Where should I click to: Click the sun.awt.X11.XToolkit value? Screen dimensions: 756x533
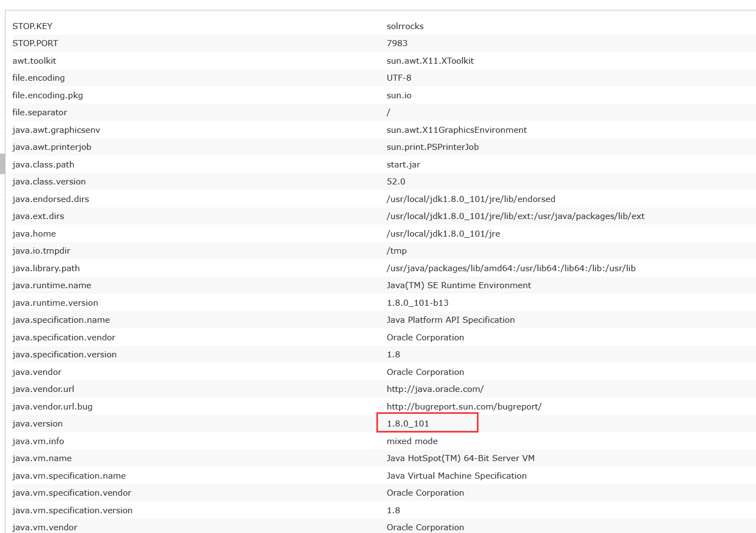click(430, 61)
